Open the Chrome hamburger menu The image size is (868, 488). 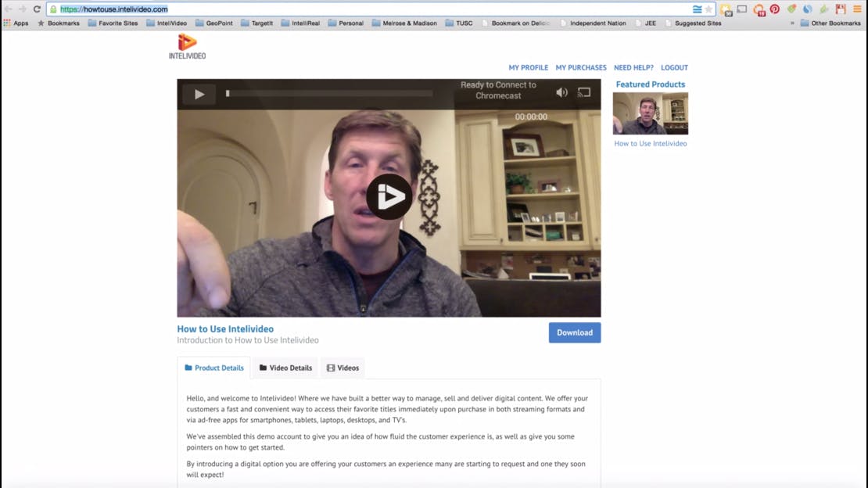pos(858,9)
